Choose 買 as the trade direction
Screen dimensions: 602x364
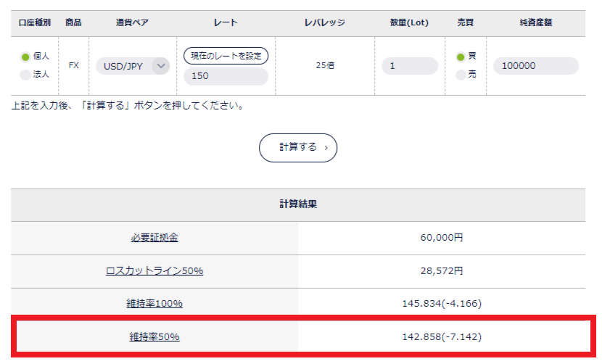(460, 57)
